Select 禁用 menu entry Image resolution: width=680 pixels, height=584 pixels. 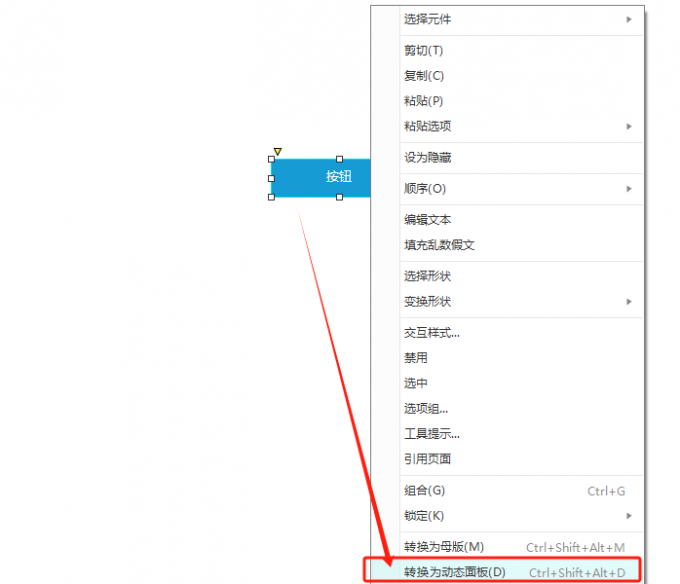[507, 358]
